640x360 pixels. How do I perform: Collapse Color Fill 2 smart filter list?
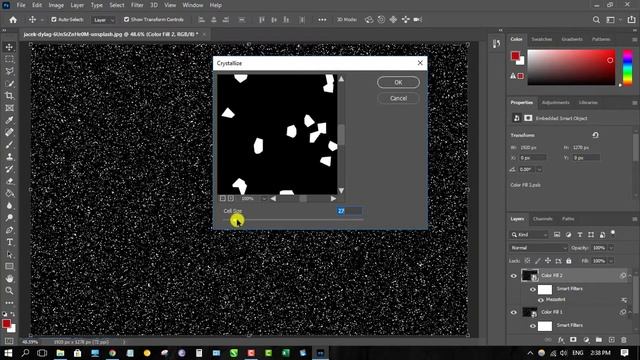(630, 276)
